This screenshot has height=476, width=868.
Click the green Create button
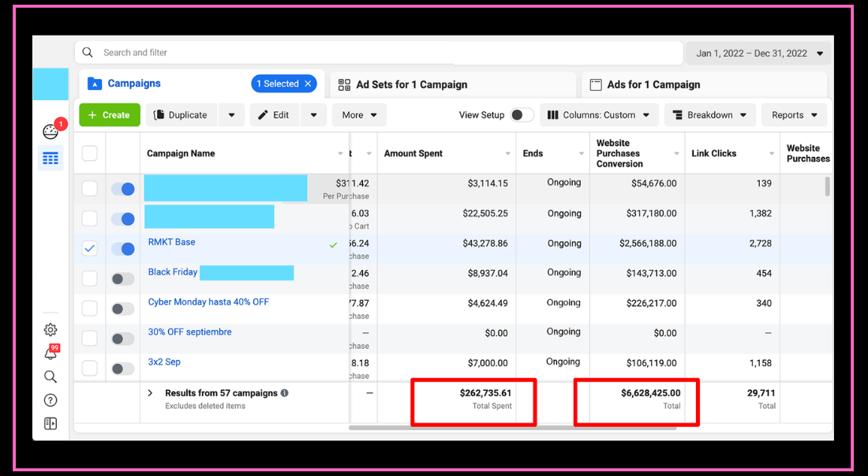click(x=110, y=115)
